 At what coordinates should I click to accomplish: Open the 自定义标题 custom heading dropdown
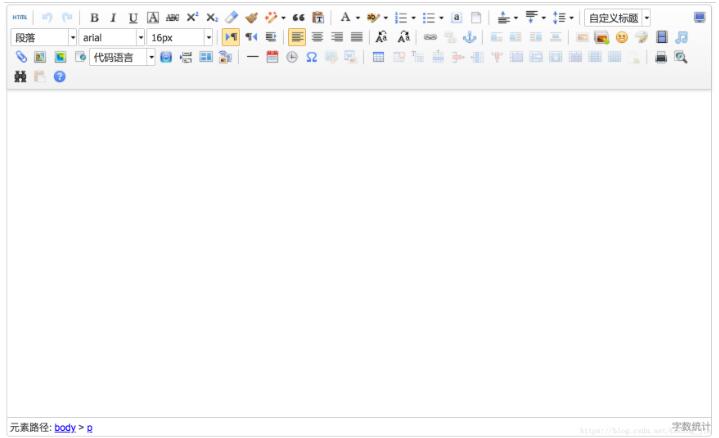pyautogui.click(x=617, y=18)
